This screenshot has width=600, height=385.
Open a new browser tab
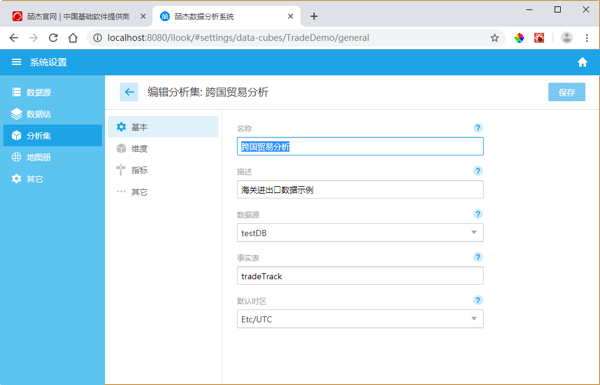point(314,16)
